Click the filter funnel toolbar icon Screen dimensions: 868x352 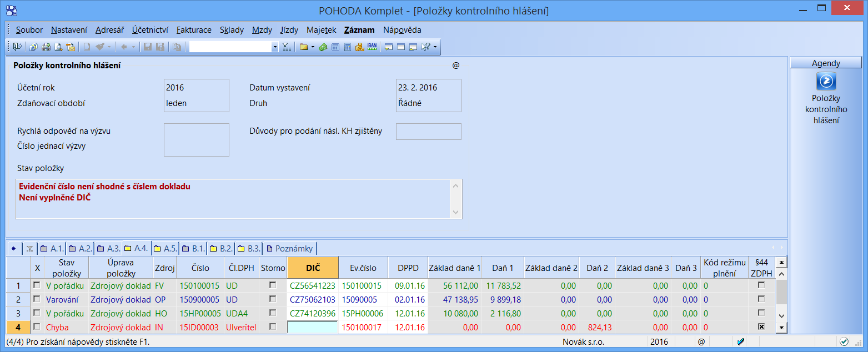287,47
